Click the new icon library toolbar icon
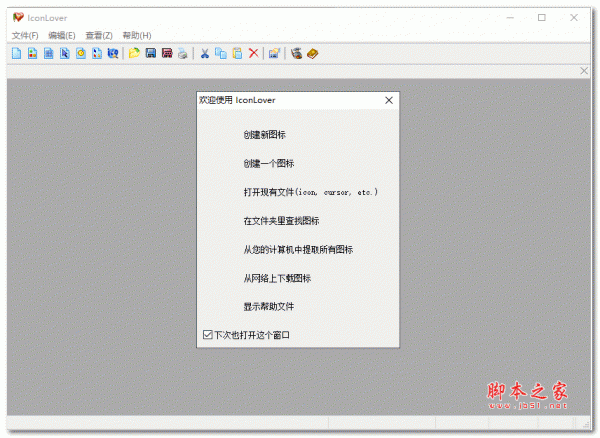The width and height of the screenshot is (600, 438). click(33, 54)
